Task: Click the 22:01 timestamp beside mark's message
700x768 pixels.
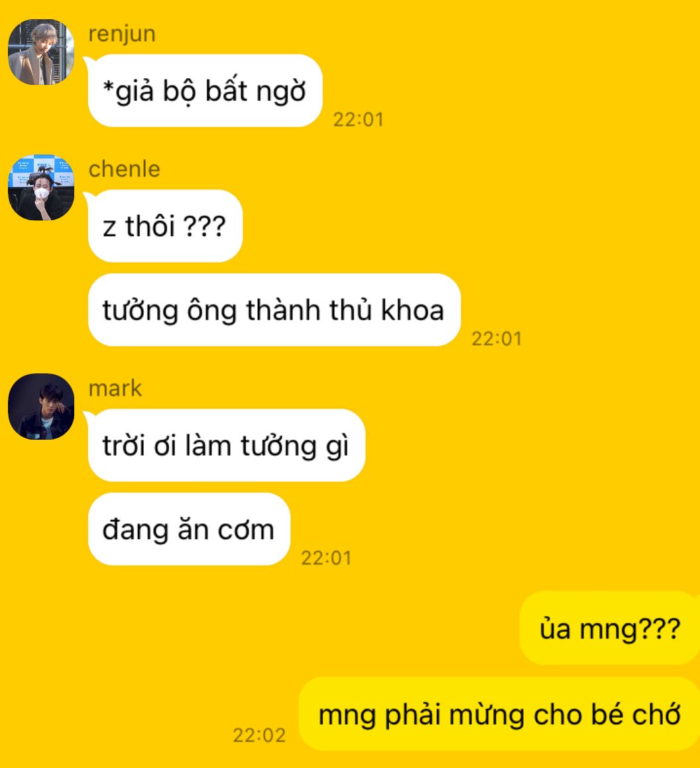Action: (x=327, y=558)
